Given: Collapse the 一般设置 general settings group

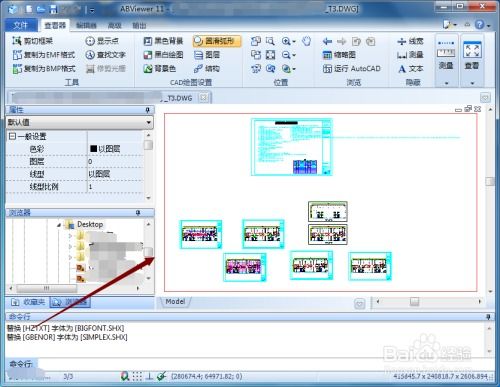Looking at the screenshot, I should pos(12,136).
